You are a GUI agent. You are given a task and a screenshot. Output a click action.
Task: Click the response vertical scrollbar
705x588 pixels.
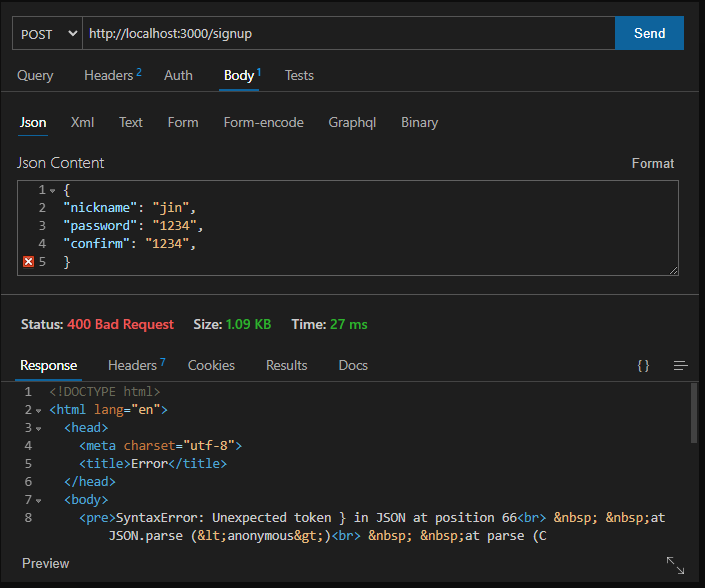694,413
